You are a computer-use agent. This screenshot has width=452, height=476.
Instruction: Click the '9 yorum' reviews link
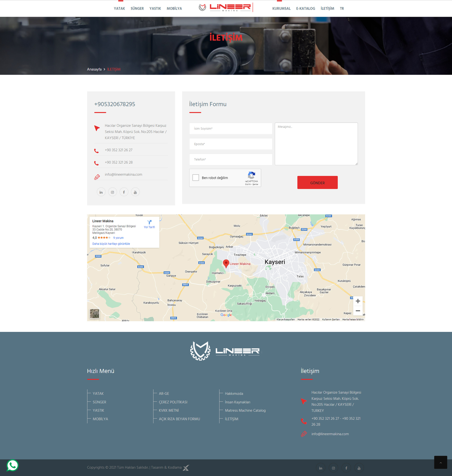pos(118,238)
